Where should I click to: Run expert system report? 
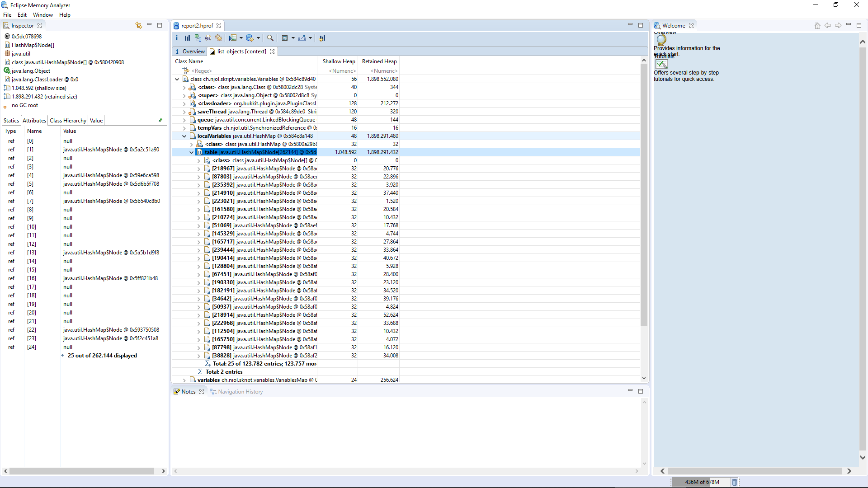click(x=219, y=38)
